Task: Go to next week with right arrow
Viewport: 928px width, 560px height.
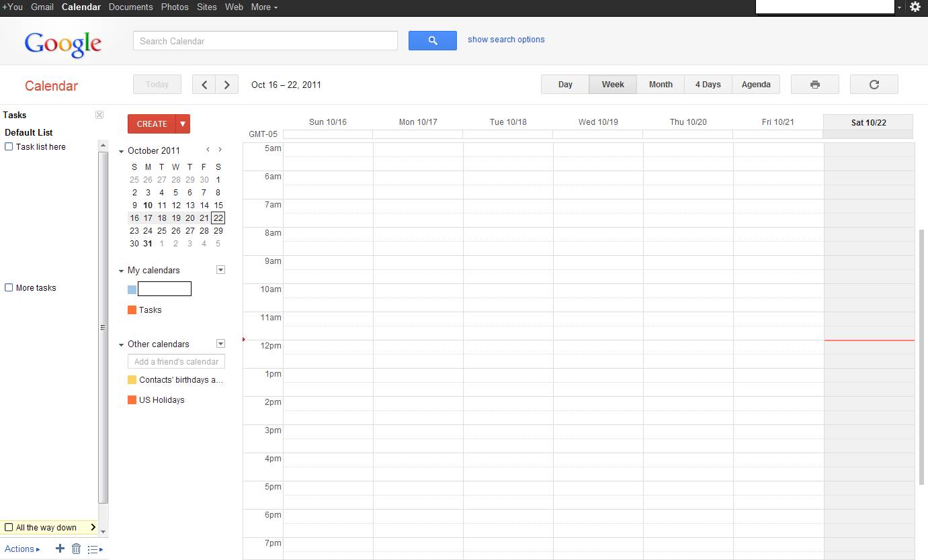Action: pos(227,85)
